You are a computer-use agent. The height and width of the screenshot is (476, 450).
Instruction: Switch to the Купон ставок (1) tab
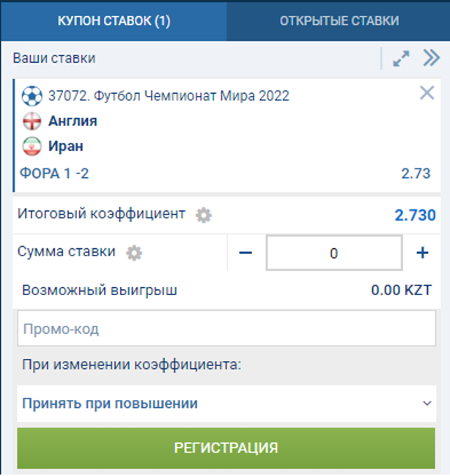point(114,21)
